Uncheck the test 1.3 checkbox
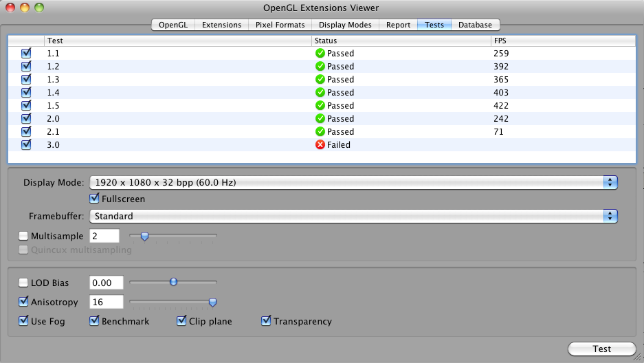The width and height of the screenshot is (644, 363). (x=26, y=79)
